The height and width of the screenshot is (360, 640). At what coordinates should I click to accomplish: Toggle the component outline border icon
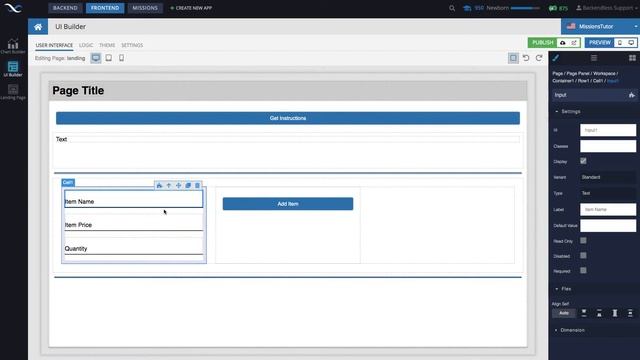click(513, 58)
